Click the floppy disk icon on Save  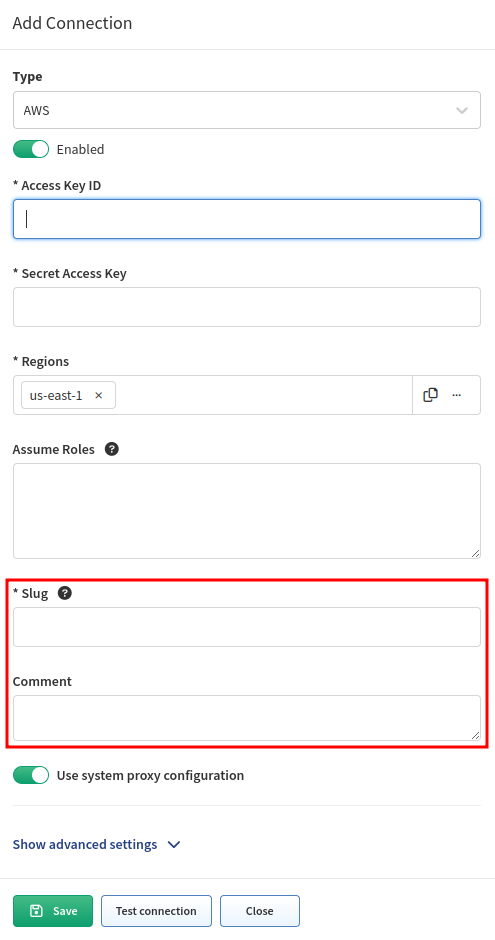click(x=37, y=911)
